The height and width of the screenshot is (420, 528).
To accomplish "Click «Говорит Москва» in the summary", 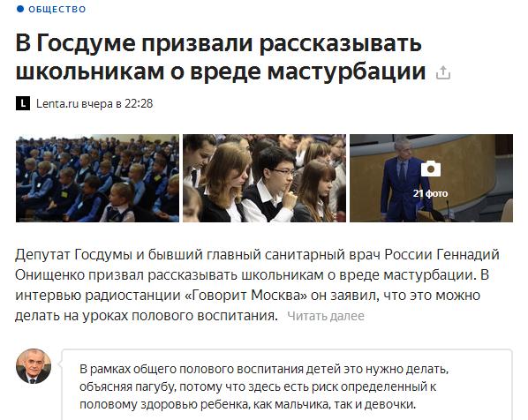I will tap(245, 295).
